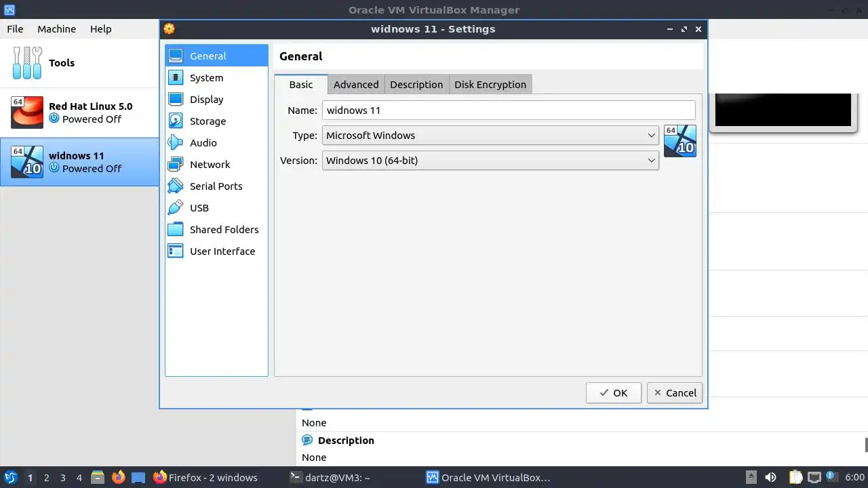
Task: Launch Firefox from the panel quick launcher
Action: (x=118, y=478)
